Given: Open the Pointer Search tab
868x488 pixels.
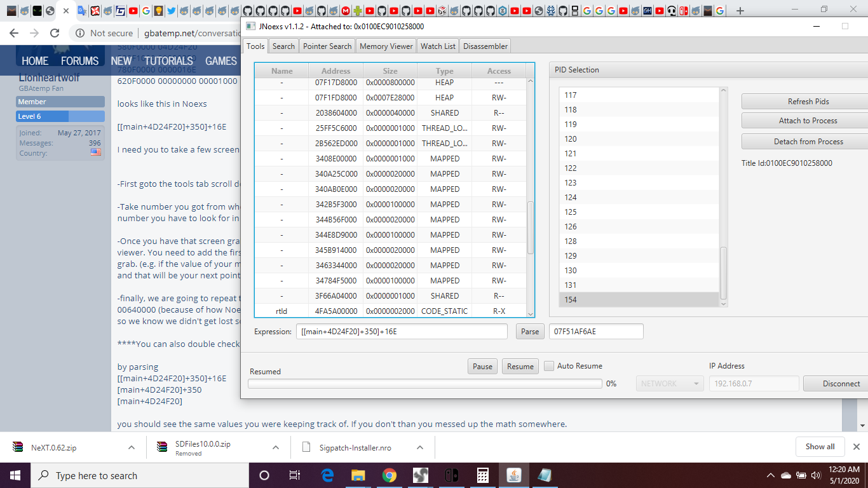Looking at the screenshot, I should [327, 46].
